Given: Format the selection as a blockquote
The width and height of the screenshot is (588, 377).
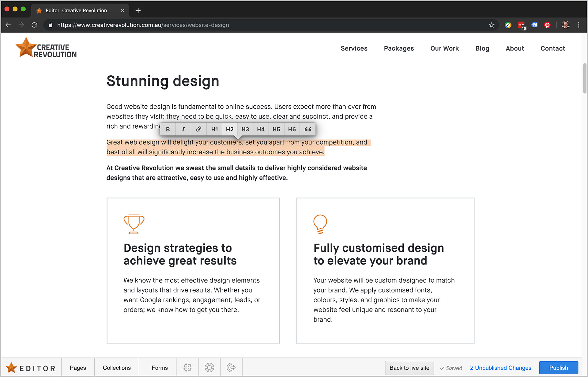Looking at the screenshot, I should click(x=307, y=129).
